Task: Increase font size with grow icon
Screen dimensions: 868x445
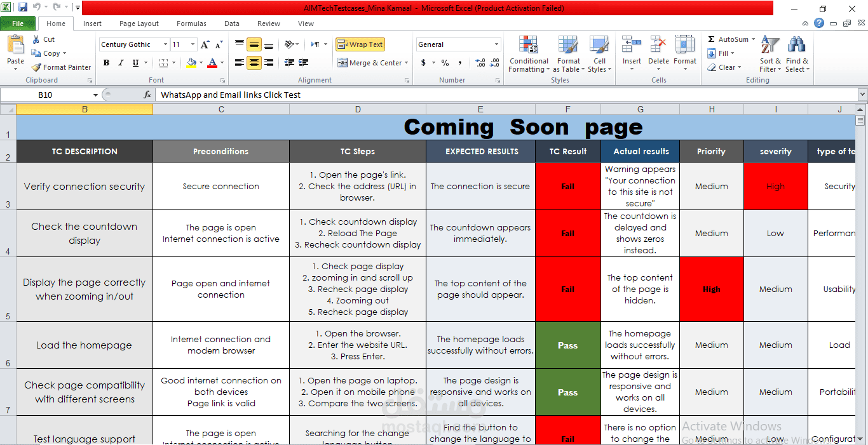Action: click(205, 44)
